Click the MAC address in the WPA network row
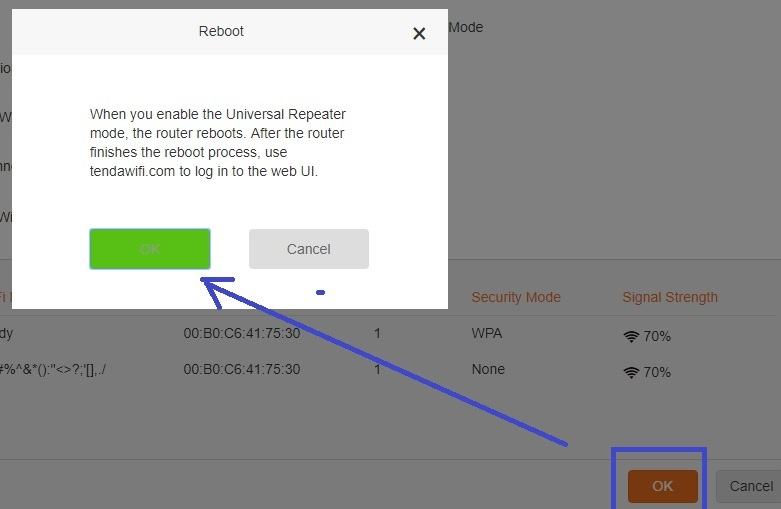This screenshot has width=781, height=509. click(242, 333)
